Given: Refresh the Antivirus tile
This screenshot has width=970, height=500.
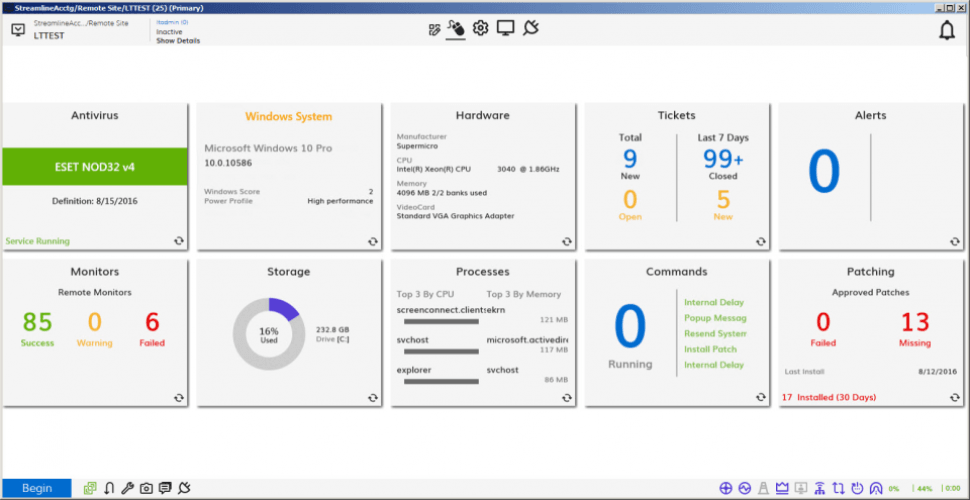Looking at the screenshot, I should (x=178, y=241).
